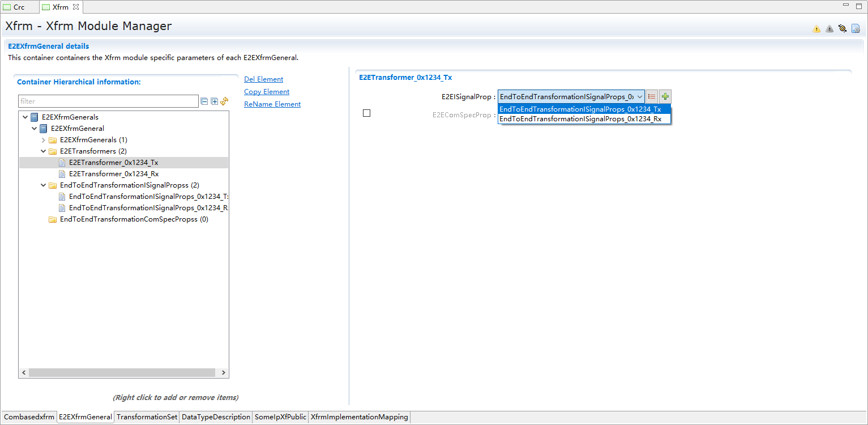The image size is (868, 425).
Task: Collapse the E2ETransformers (2) folder
Action: tap(44, 151)
